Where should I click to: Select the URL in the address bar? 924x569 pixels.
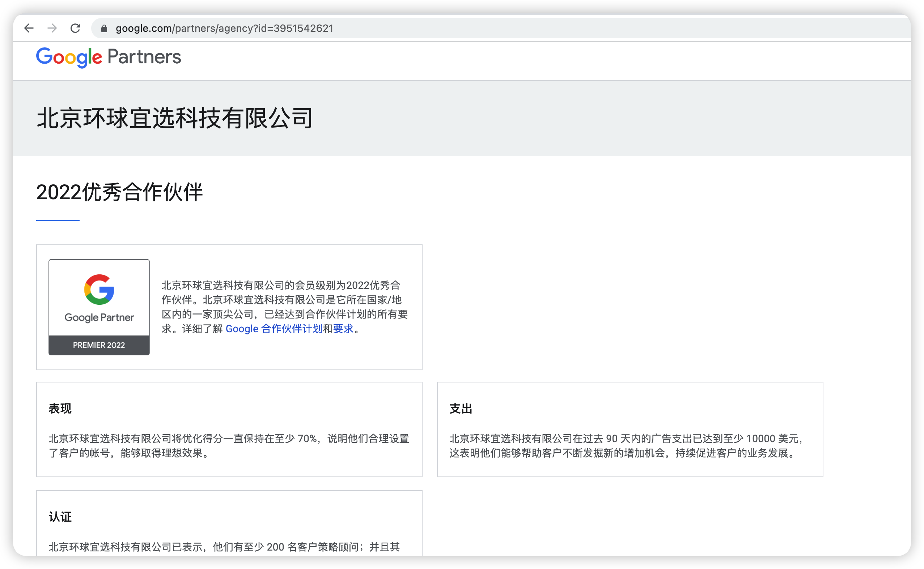coord(224,29)
